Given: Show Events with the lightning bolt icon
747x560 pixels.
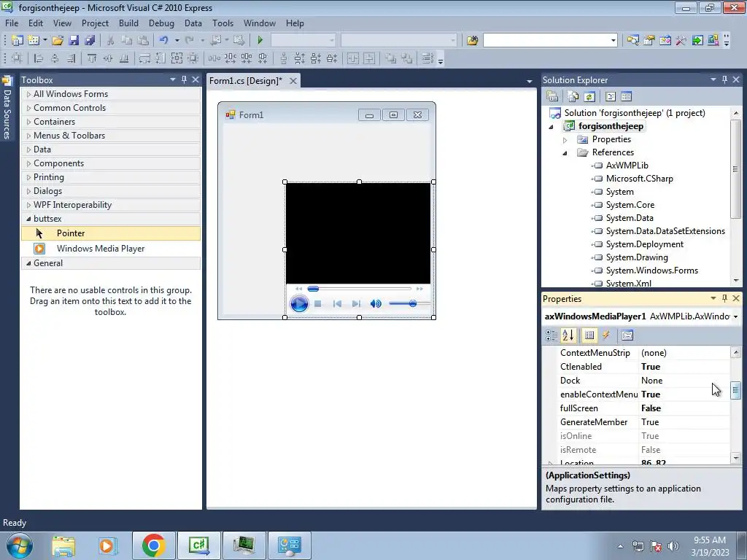Looking at the screenshot, I should [x=606, y=335].
